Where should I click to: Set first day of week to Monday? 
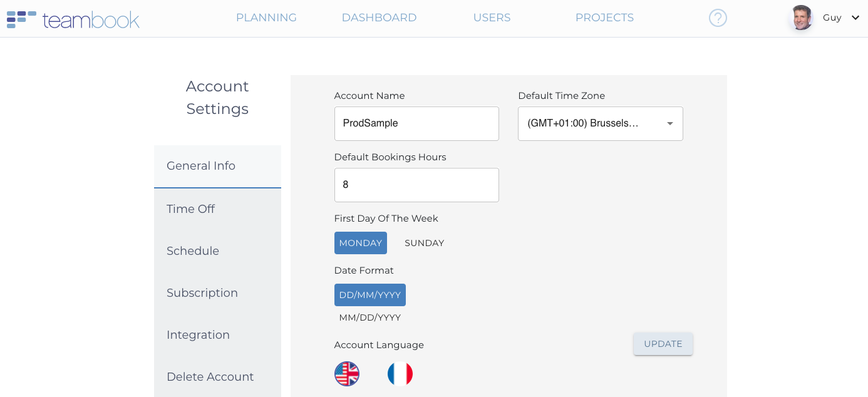tap(361, 243)
